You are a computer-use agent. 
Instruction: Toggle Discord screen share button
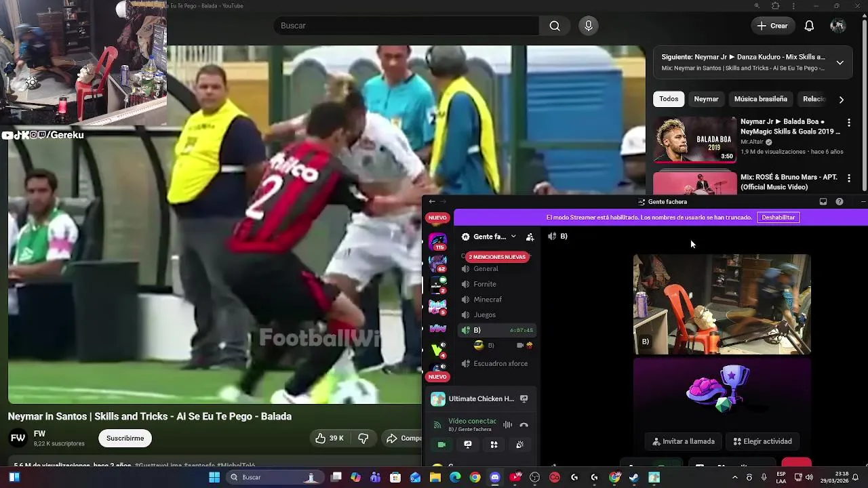[x=467, y=445]
